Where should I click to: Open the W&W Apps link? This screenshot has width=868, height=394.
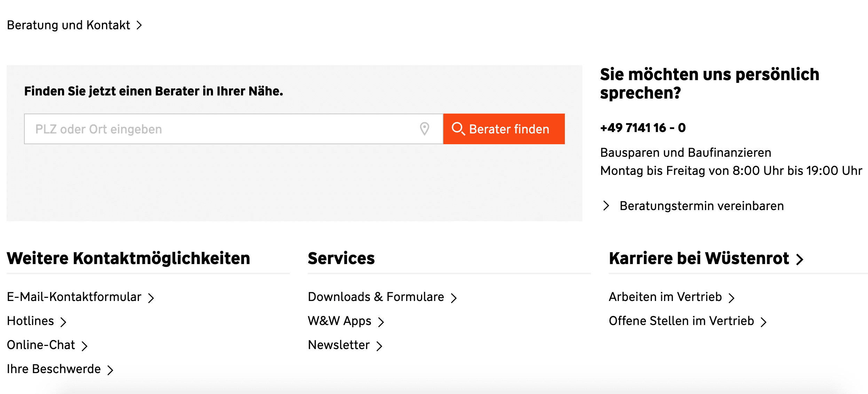[x=339, y=321]
